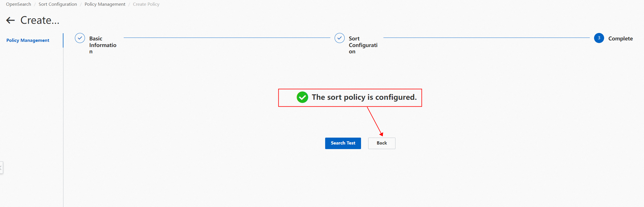Click the Create... page heading
Screen dimensions: 644x207
(40, 20)
